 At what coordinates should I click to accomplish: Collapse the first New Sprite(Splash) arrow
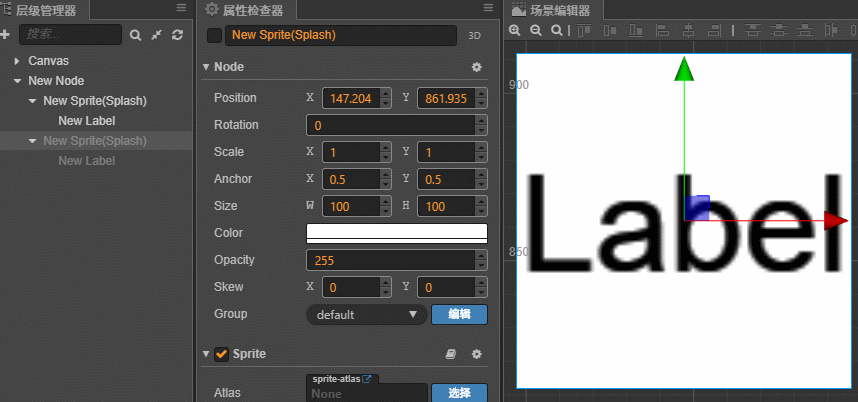click(x=32, y=101)
